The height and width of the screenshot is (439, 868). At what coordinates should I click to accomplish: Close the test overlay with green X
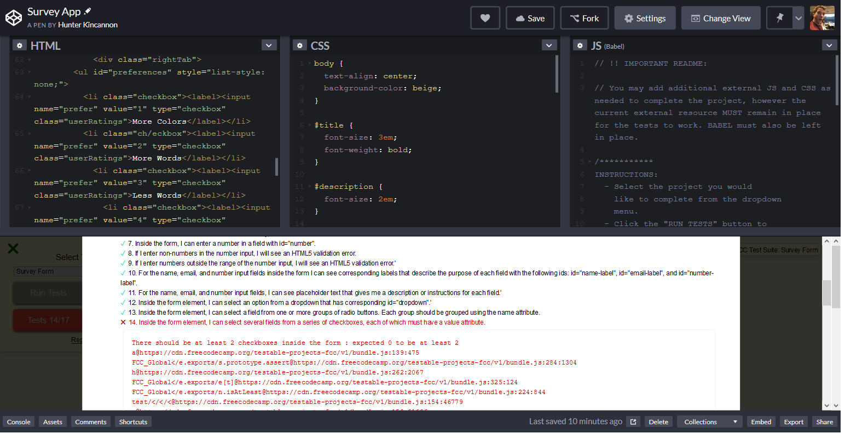13,249
